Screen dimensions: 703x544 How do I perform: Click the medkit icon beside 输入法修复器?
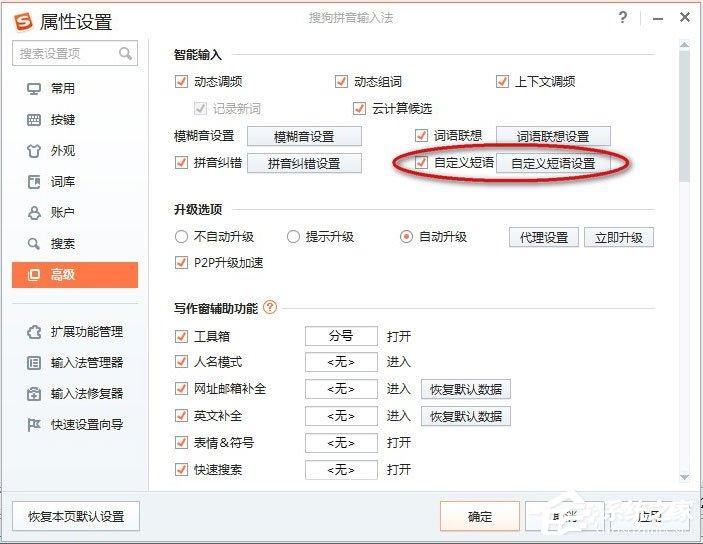coord(34,393)
